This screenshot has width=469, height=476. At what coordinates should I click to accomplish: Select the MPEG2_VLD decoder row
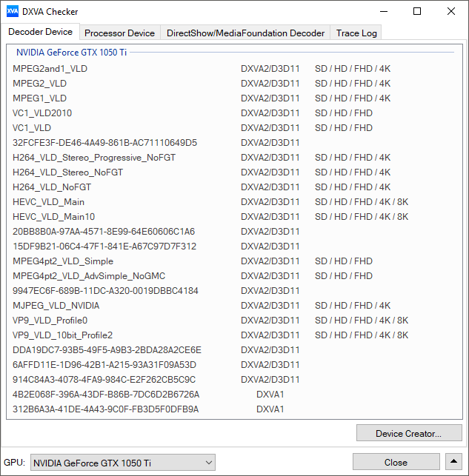point(234,84)
